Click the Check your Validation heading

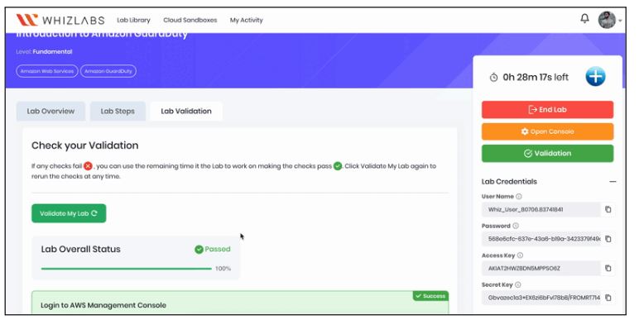click(85, 146)
